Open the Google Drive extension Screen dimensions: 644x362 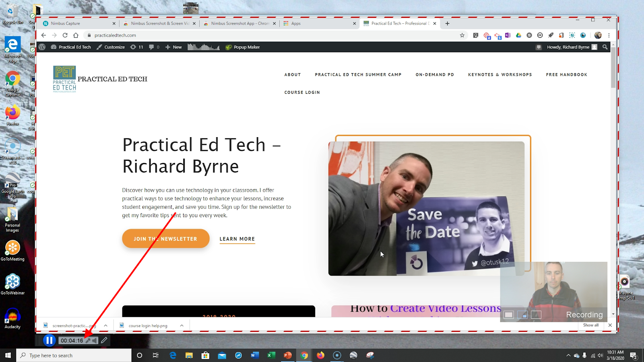[x=518, y=35]
